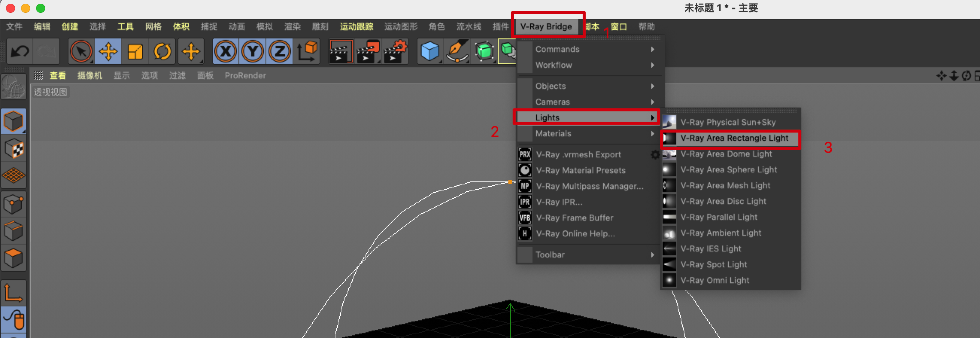Click Make Editable icon in left palette

tap(14, 87)
